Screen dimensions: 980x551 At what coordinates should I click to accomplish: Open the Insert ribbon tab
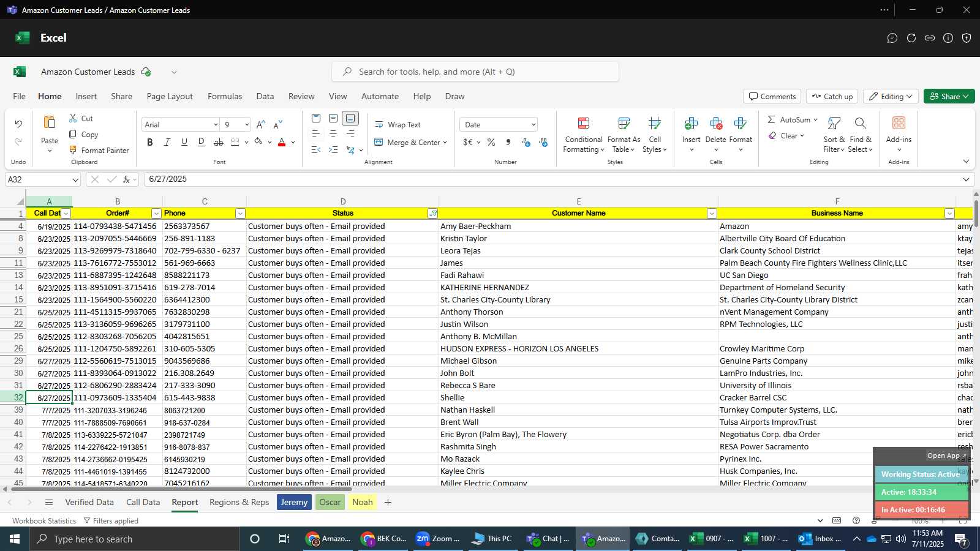coord(86,96)
